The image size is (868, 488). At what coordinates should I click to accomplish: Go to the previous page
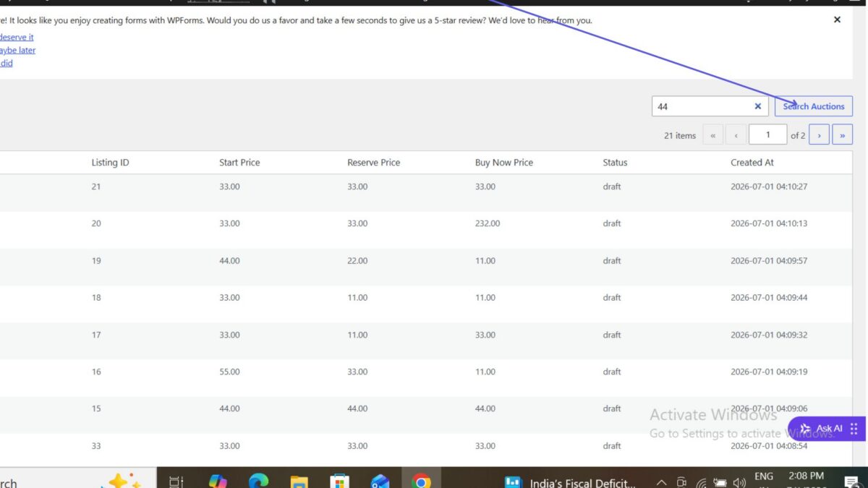(736, 135)
